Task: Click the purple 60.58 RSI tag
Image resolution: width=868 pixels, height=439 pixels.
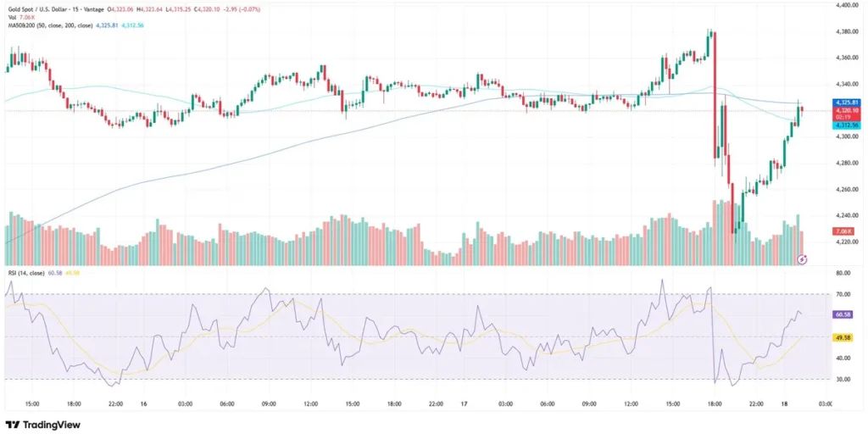Action: (844, 314)
